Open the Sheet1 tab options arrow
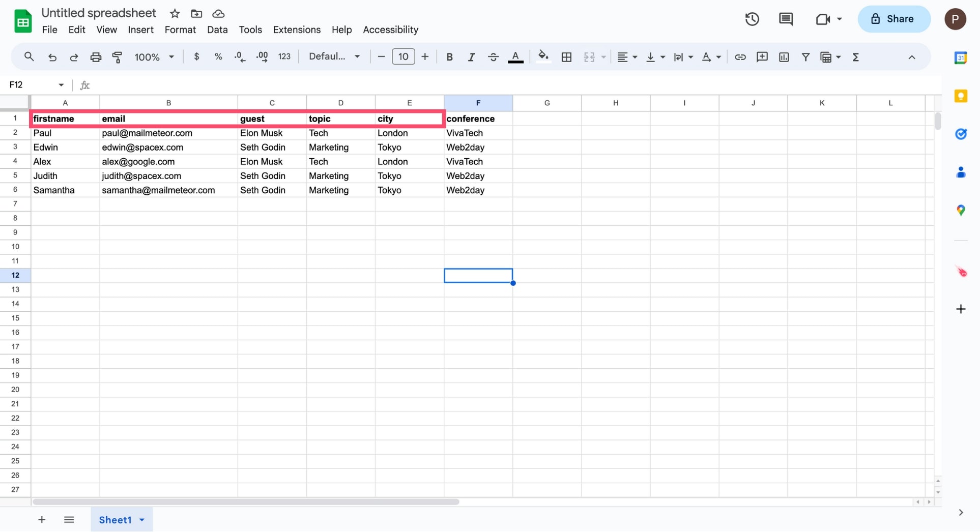Screen dimensions: 980x532 pyautogui.click(x=142, y=520)
